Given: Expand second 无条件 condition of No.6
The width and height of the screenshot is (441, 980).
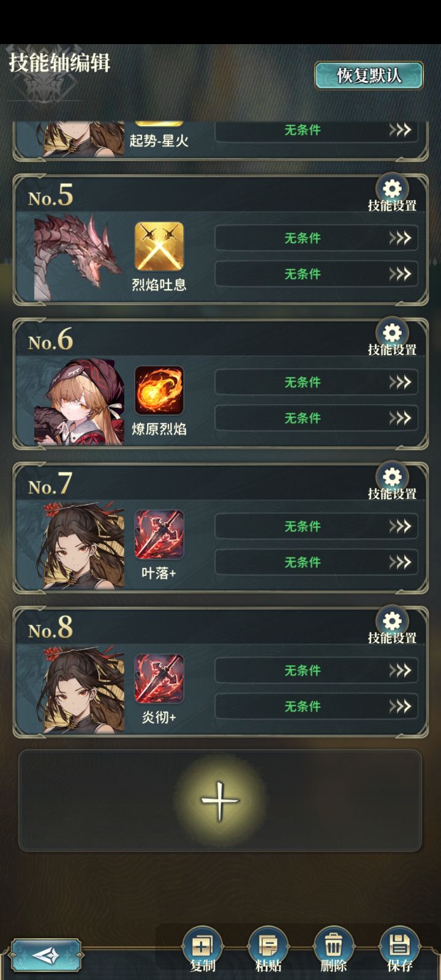Looking at the screenshot, I should pos(316,418).
